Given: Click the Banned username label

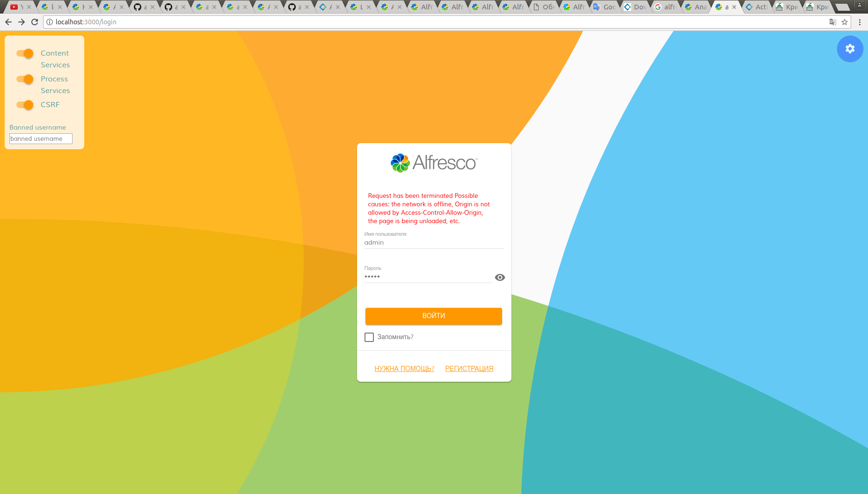Looking at the screenshot, I should (x=37, y=127).
